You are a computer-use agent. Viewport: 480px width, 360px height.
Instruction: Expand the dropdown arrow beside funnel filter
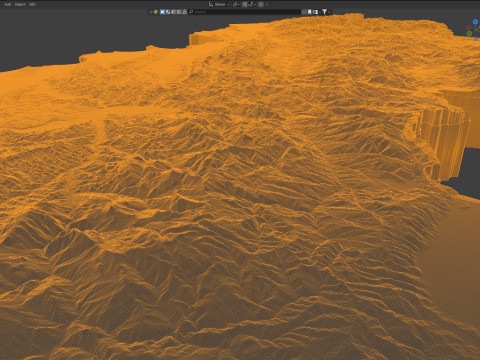(329, 12)
